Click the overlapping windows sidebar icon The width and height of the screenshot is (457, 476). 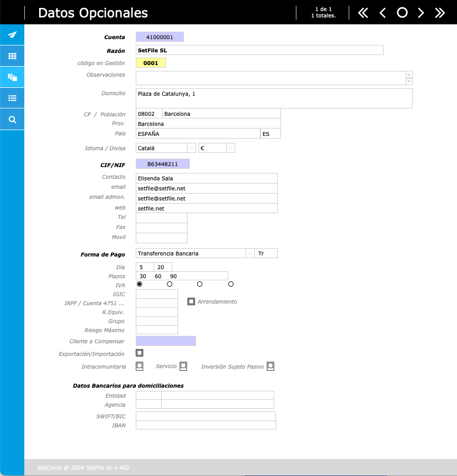point(12,77)
